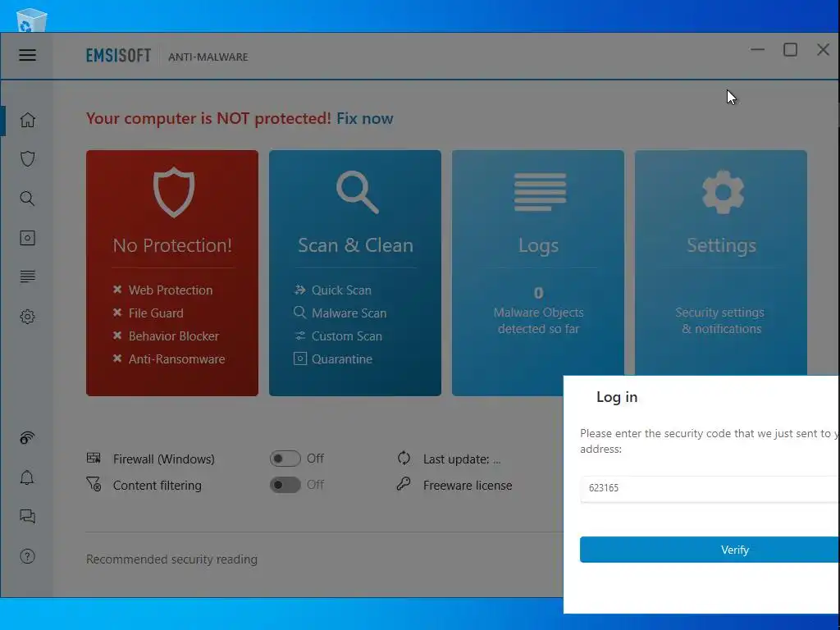Click the 'Logs' tile title
The width and height of the screenshot is (840, 630).
[538, 245]
